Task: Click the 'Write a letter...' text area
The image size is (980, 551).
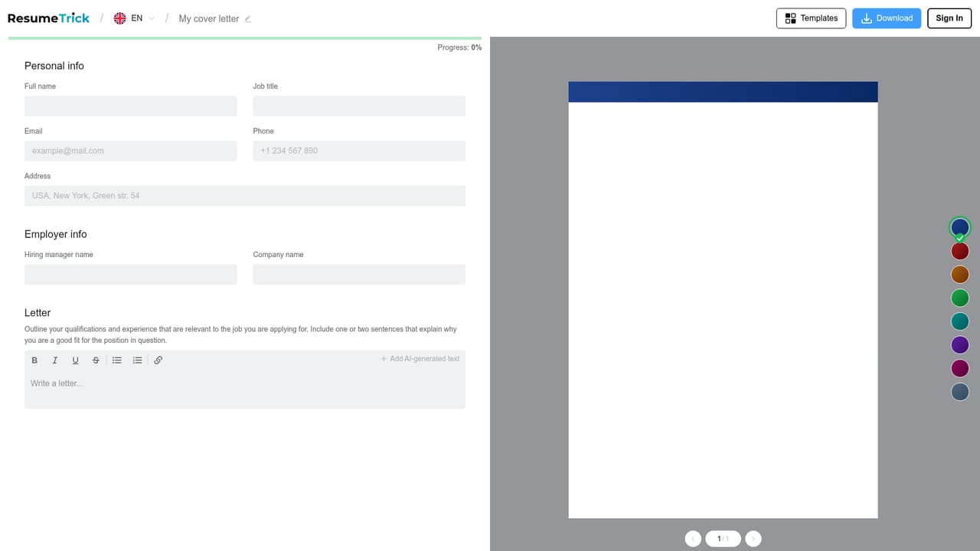Action: (x=245, y=390)
